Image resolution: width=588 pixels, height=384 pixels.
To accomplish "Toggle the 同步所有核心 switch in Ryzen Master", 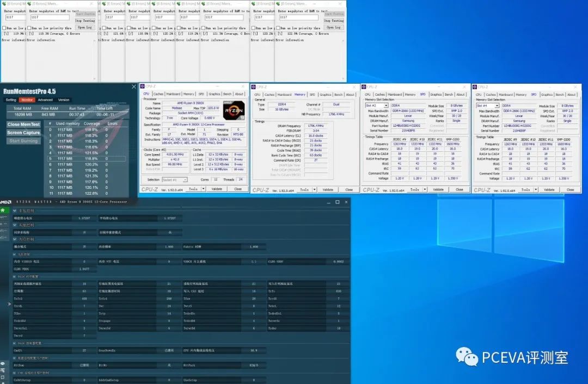I will click(84, 232).
